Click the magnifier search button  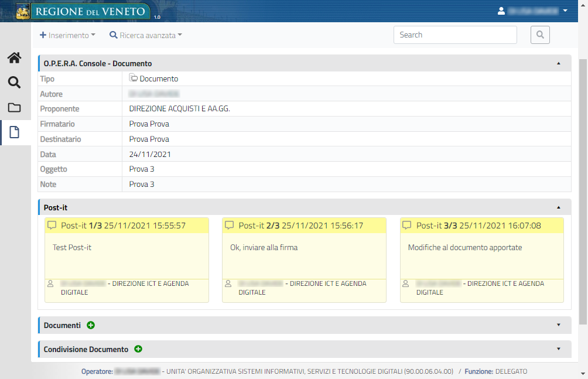(x=540, y=35)
